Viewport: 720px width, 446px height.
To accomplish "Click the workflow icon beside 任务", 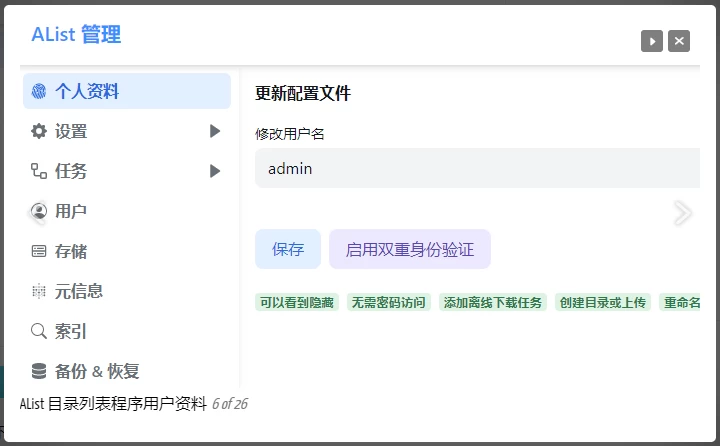I will point(39,171).
